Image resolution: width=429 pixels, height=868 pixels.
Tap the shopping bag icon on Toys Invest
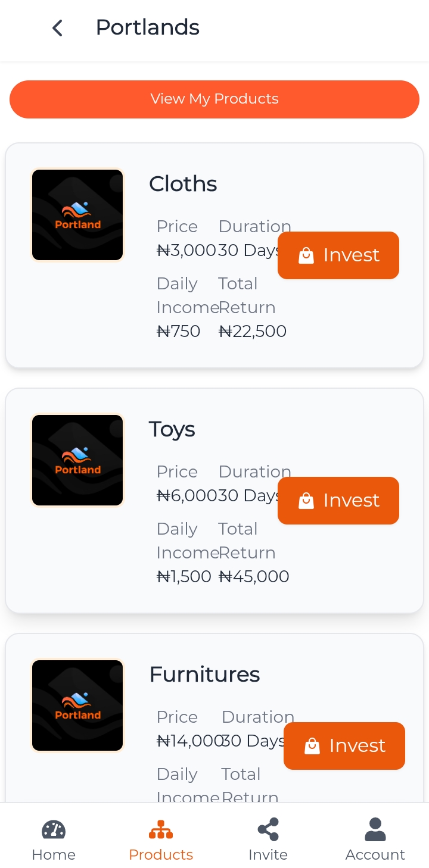point(306,501)
